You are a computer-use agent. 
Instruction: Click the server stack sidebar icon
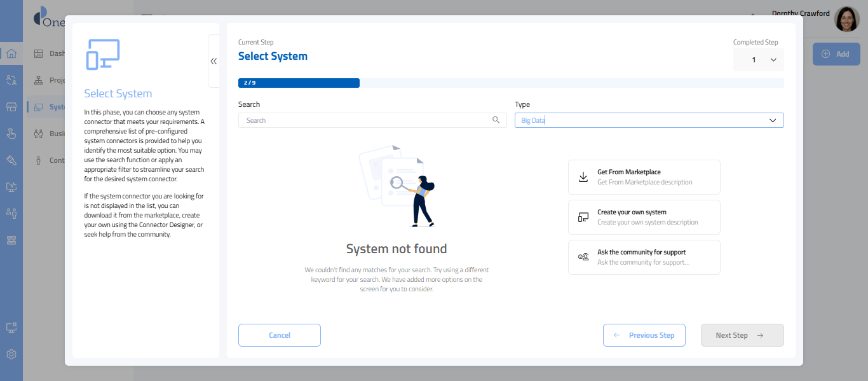(x=11, y=240)
